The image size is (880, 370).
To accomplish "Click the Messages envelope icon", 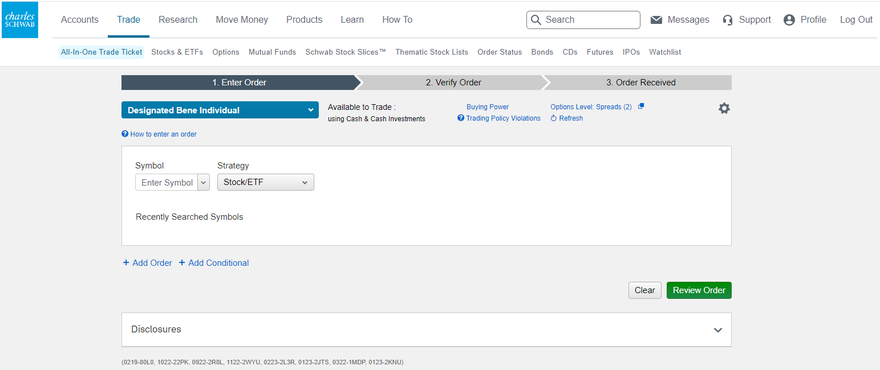I will click(x=656, y=20).
